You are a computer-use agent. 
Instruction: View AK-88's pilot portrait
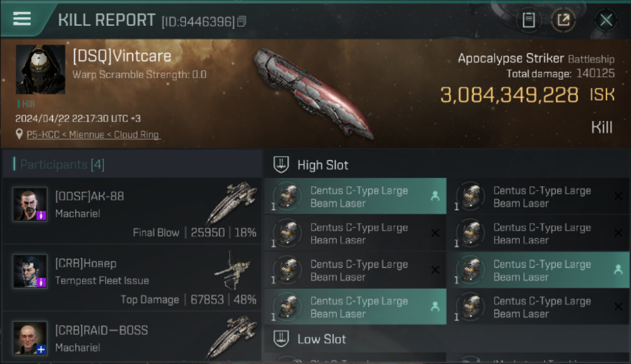click(x=30, y=204)
